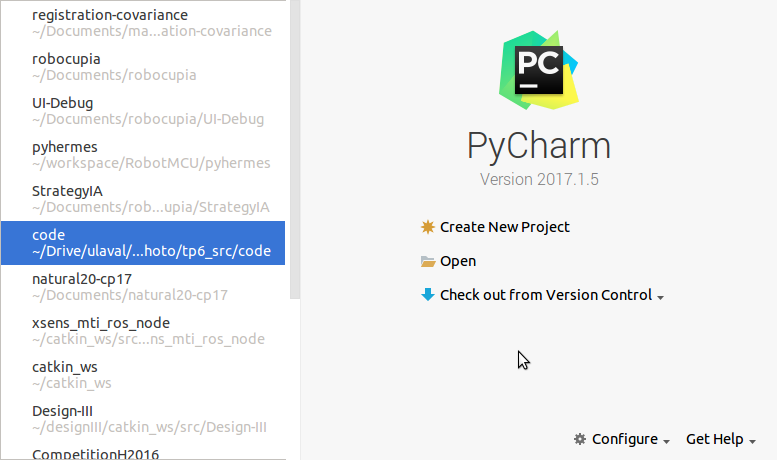Click the Open folder icon
This screenshot has width=777, height=460.
[x=428, y=261]
